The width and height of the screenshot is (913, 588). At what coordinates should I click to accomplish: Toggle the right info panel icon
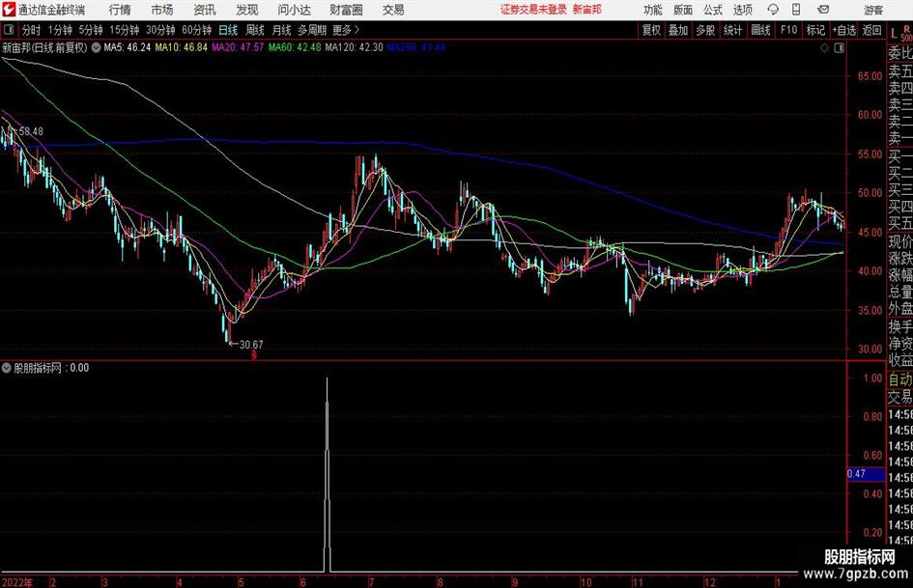(x=839, y=48)
